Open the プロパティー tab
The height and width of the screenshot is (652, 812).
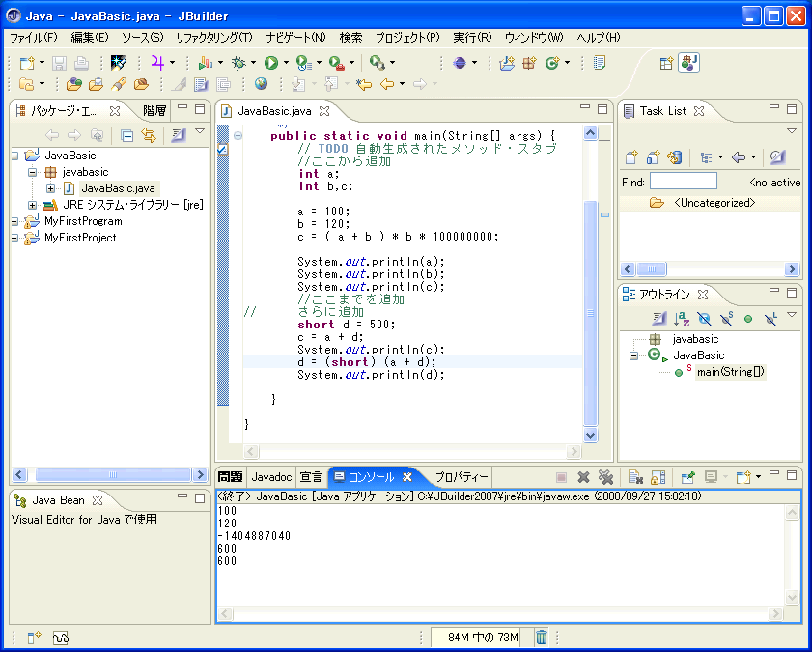(462, 477)
